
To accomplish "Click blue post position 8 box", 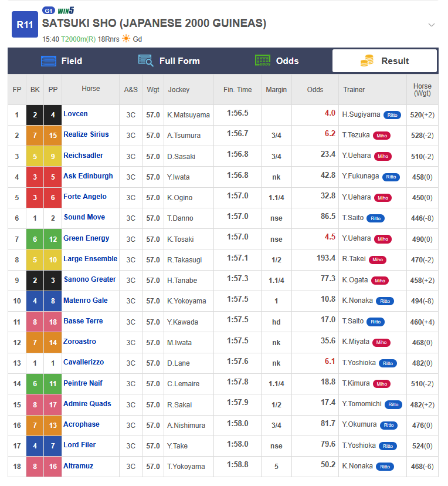I will pos(53,301).
